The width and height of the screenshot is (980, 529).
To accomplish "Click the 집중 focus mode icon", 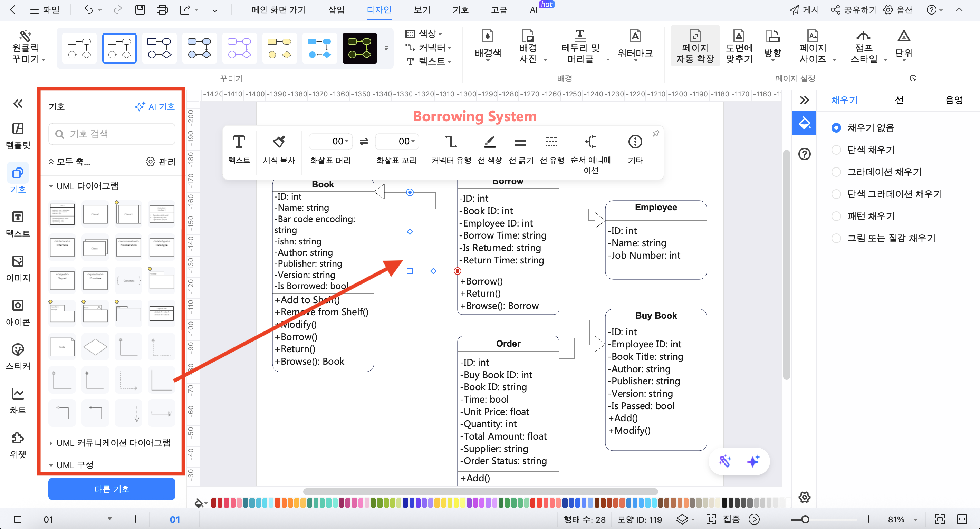I will coord(711,519).
